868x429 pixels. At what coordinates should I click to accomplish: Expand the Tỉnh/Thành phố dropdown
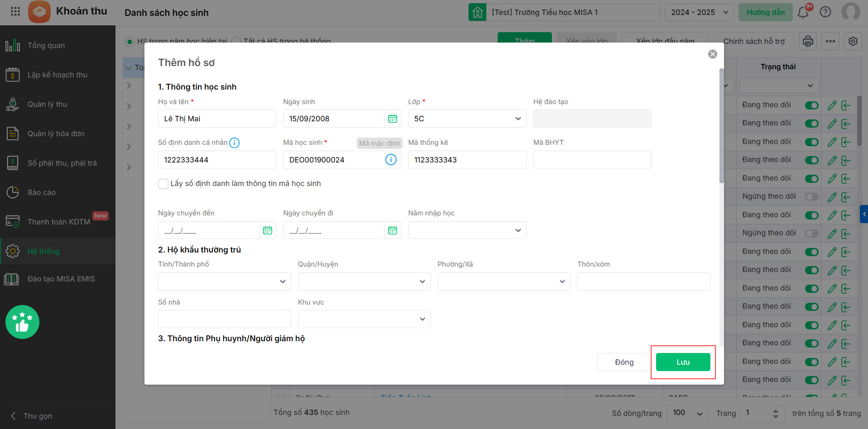[x=224, y=281]
